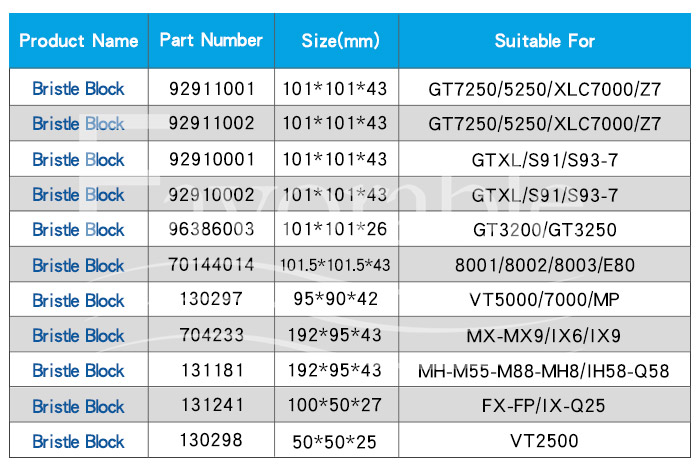Select part number 96386003 cell
The height and width of the screenshot is (470, 700).
pyautogui.click(x=211, y=229)
